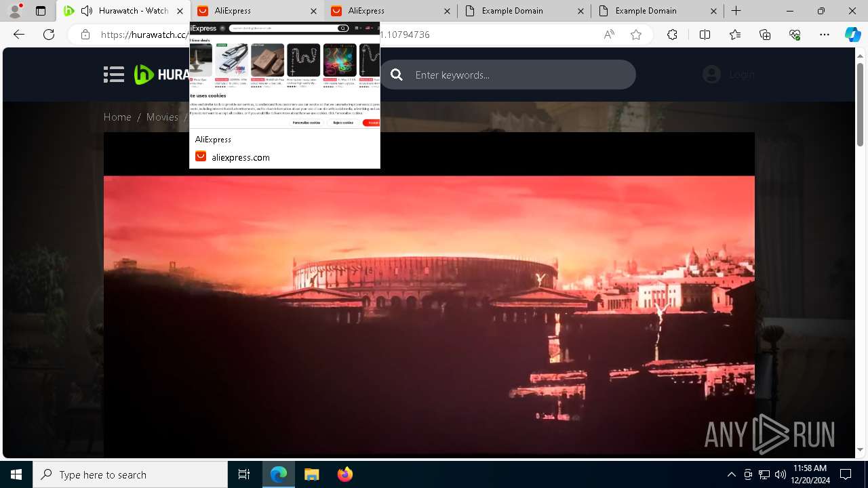Close the Hurawatch tab
The width and height of the screenshot is (868, 488).
[180, 11]
